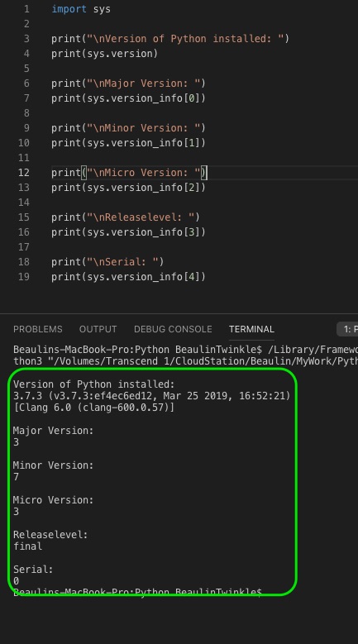Click the terminal command line with /Library/Framework path
Screen dimensions: 358x644
click(185, 350)
